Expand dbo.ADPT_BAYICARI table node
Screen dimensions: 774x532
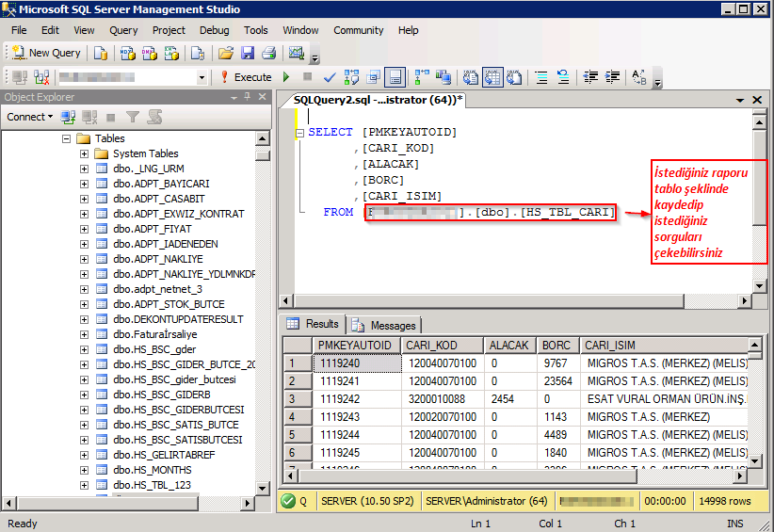click(x=85, y=184)
